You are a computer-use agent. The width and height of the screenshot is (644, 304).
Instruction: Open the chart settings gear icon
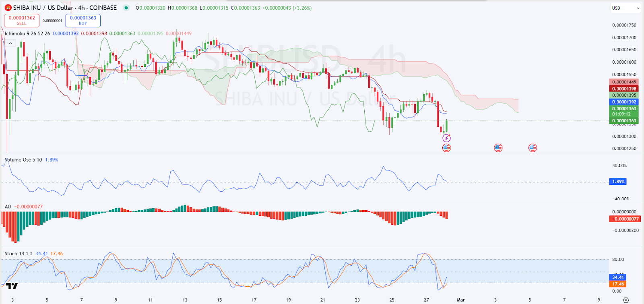pos(626,300)
